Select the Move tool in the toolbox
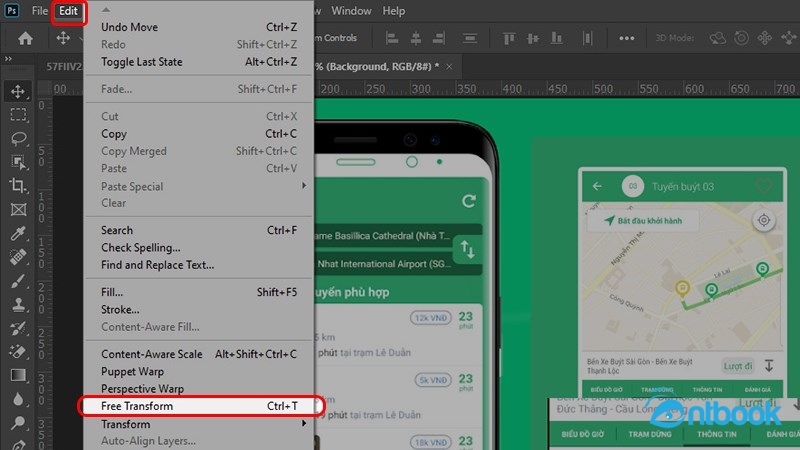Image resolution: width=800 pixels, height=450 pixels. 18,91
